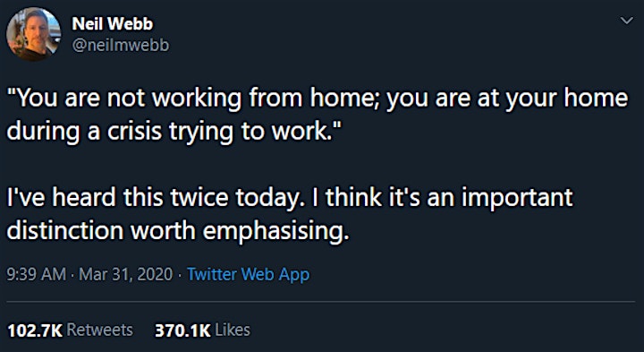The height and width of the screenshot is (352, 644).
Task: Click the Neil Webb display name
Action: pyautogui.click(x=112, y=24)
